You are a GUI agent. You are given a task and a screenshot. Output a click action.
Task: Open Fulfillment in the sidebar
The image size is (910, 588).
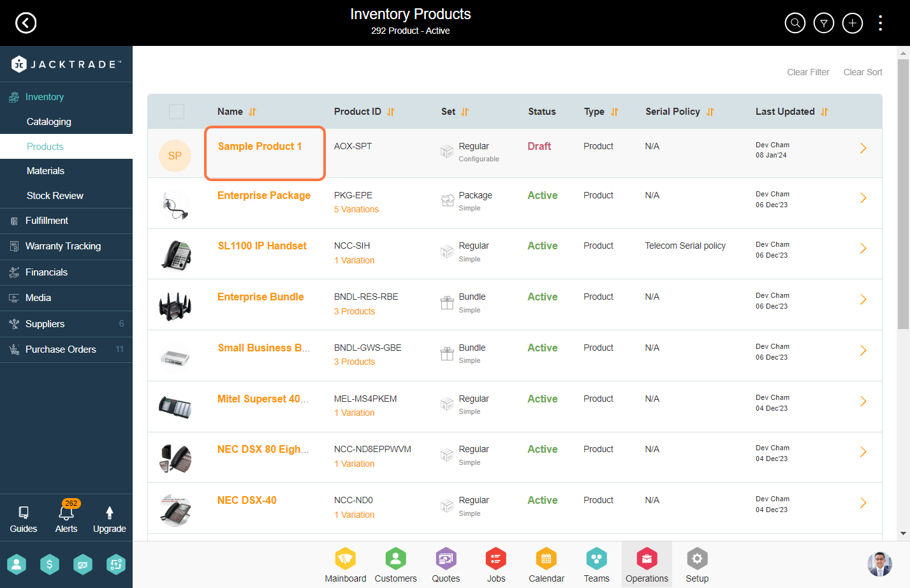66,221
